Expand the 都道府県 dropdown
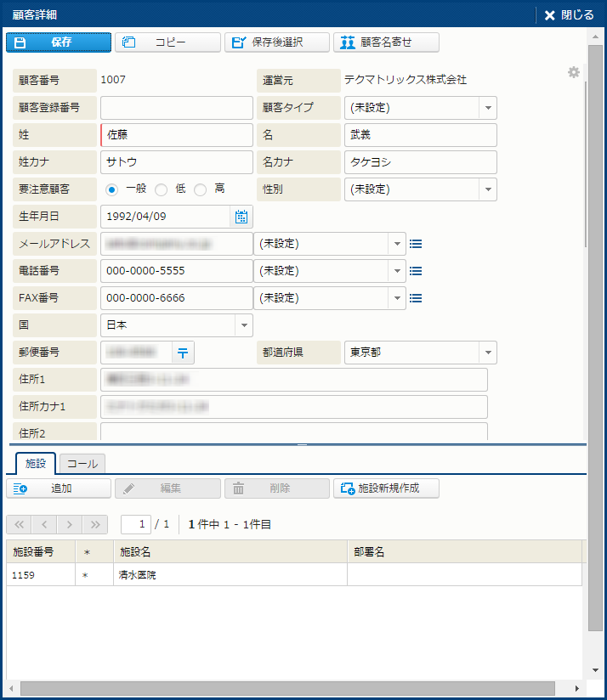The height and width of the screenshot is (700, 607). pos(488,353)
